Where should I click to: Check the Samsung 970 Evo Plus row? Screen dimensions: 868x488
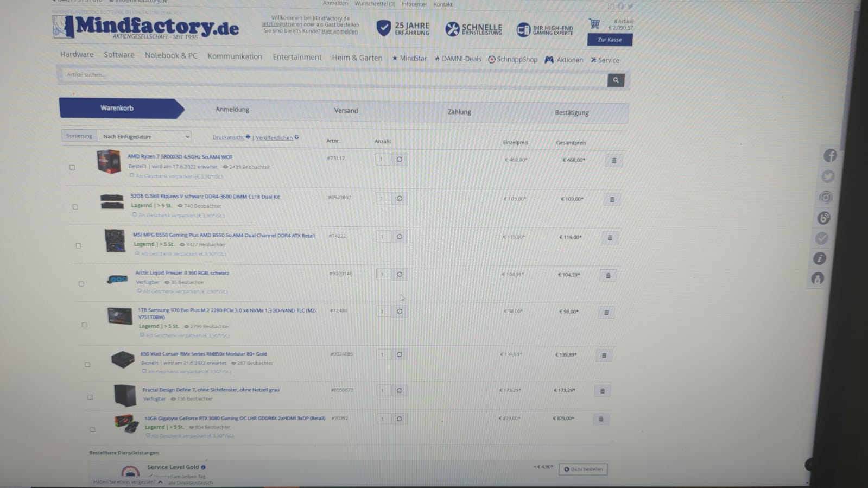pyautogui.click(x=85, y=325)
